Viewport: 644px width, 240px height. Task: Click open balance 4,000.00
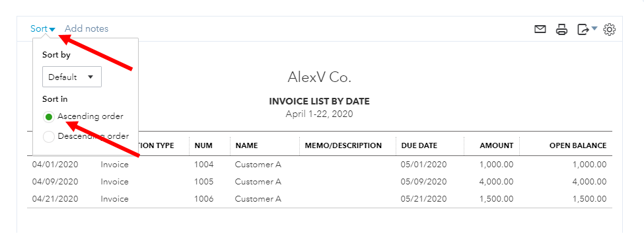tap(589, 182)
